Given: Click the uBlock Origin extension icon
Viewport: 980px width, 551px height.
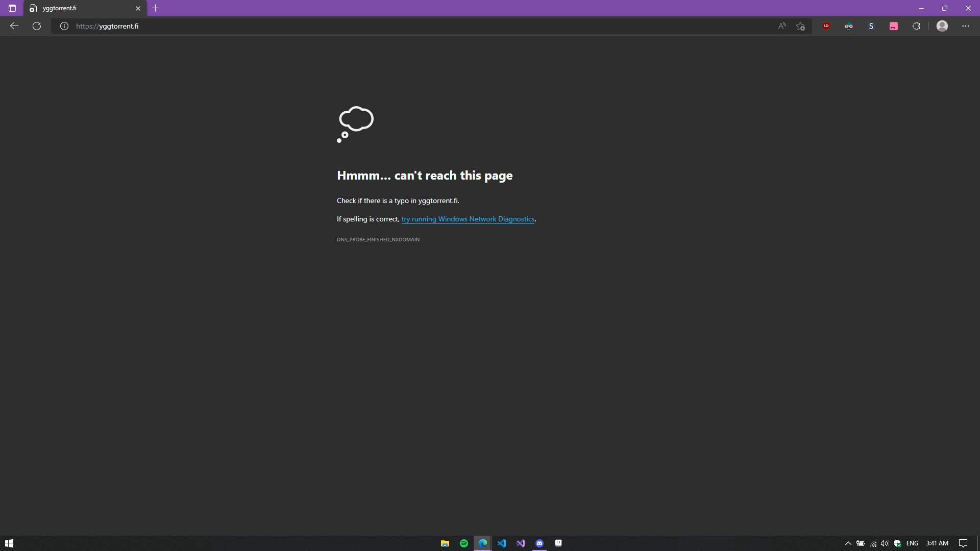Looking at the screenshot, I should click(x=826, y=26).
